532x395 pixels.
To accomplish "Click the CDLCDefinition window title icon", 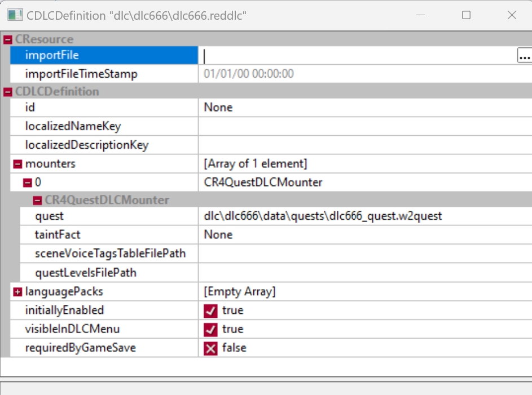I will pyautogui.click(x=15, y=15).
